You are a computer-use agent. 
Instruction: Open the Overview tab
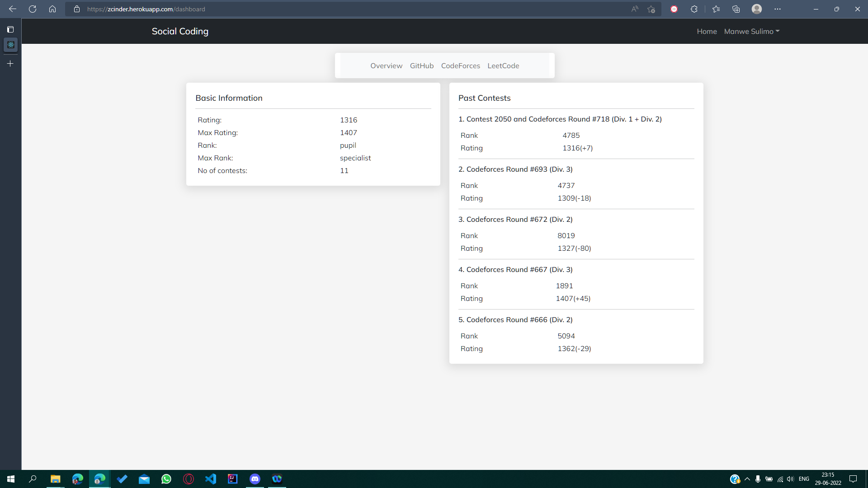tap(386, 66)
